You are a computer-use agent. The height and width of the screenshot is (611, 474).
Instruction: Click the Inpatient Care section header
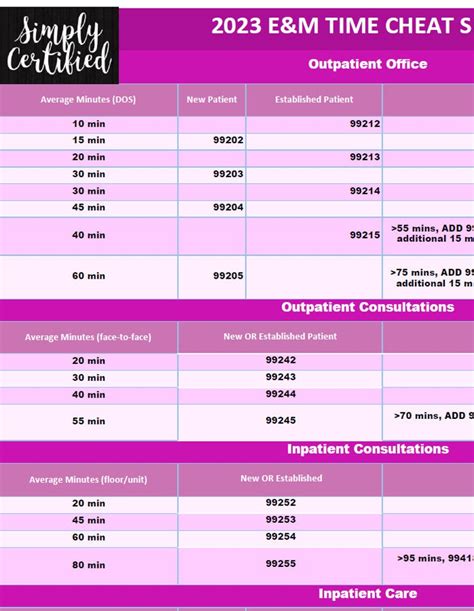click(x=368, y=594)
